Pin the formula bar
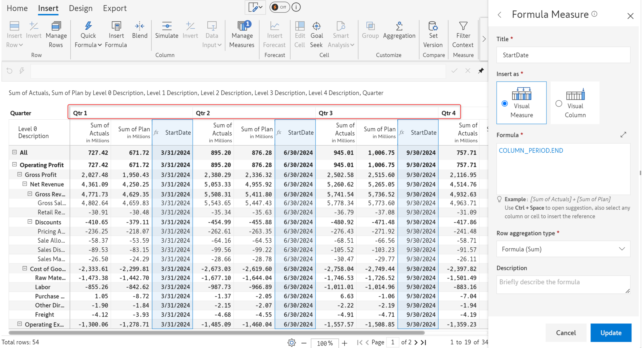 [x=481, y=71]
